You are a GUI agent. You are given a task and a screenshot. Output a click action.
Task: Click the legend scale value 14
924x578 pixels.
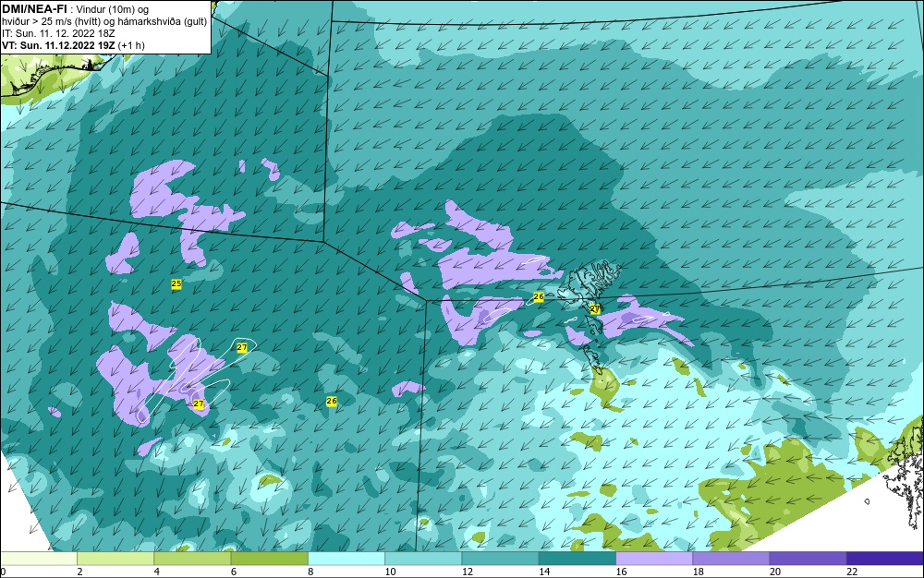tap(544, 572)
